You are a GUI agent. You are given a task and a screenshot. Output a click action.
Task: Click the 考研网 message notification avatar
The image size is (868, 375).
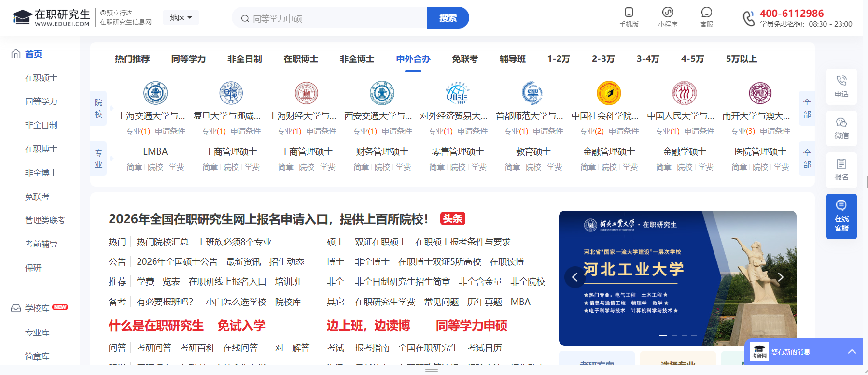(759, 352)
